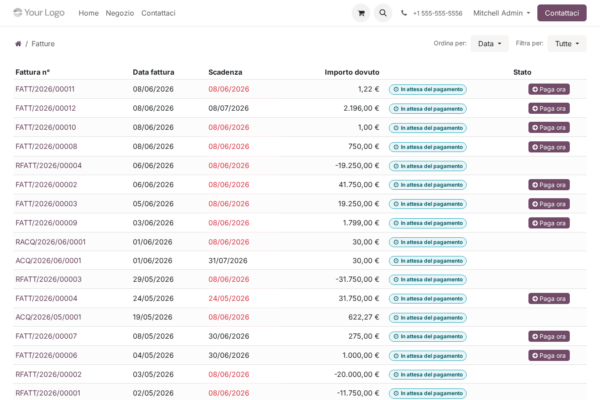Click the amount 41.750,00 €
The width and height of the screenshot is (600, 400).
(x=359, y=185)
